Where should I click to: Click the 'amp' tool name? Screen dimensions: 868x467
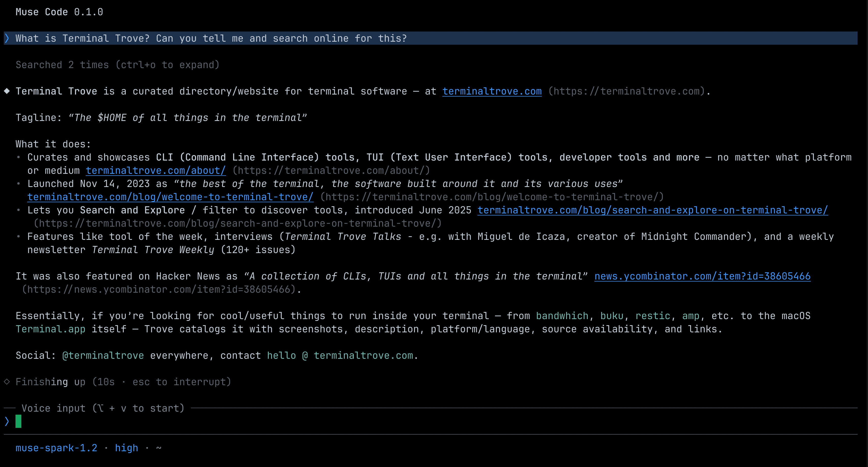pos(691,316)
